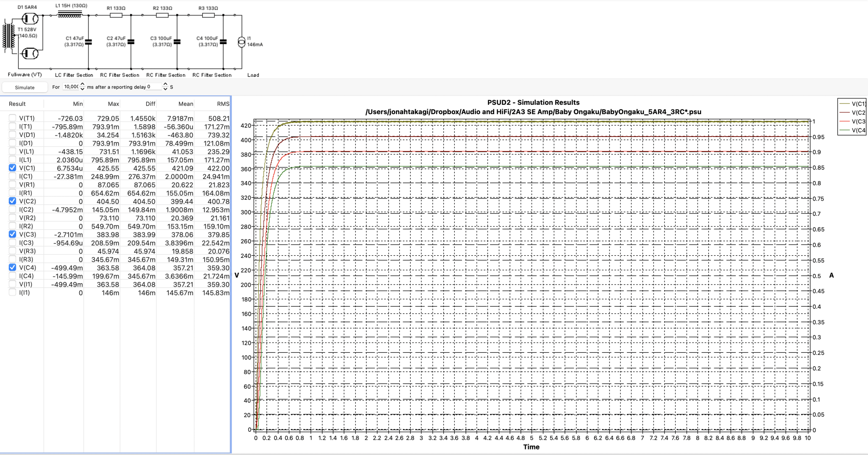Click the Max column header
This screenshot has height=455, width=868.
[114, 104]
